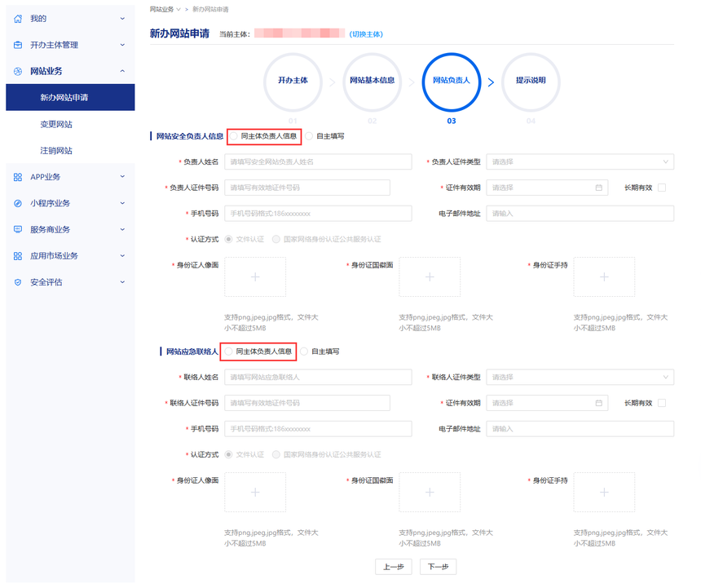Open 变更网站 in the sidebar
This screenshot has height=588, width=701.
tap(56, 124)
